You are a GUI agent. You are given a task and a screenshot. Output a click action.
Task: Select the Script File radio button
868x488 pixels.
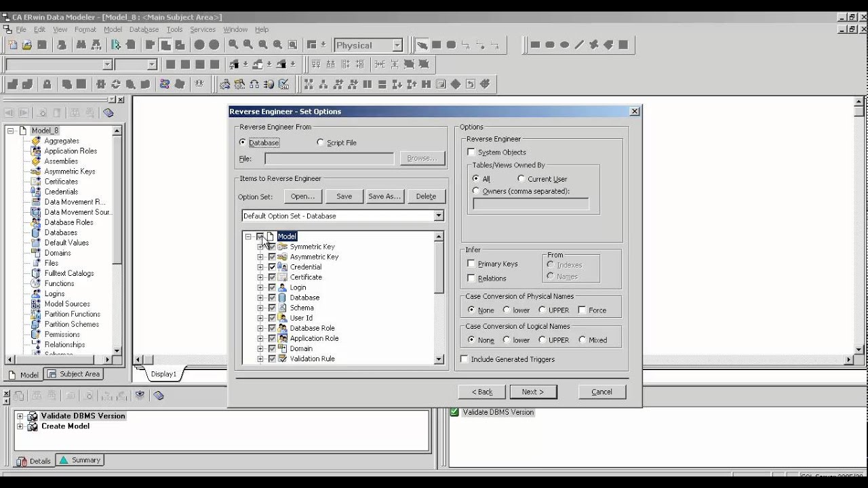point(321,142)
